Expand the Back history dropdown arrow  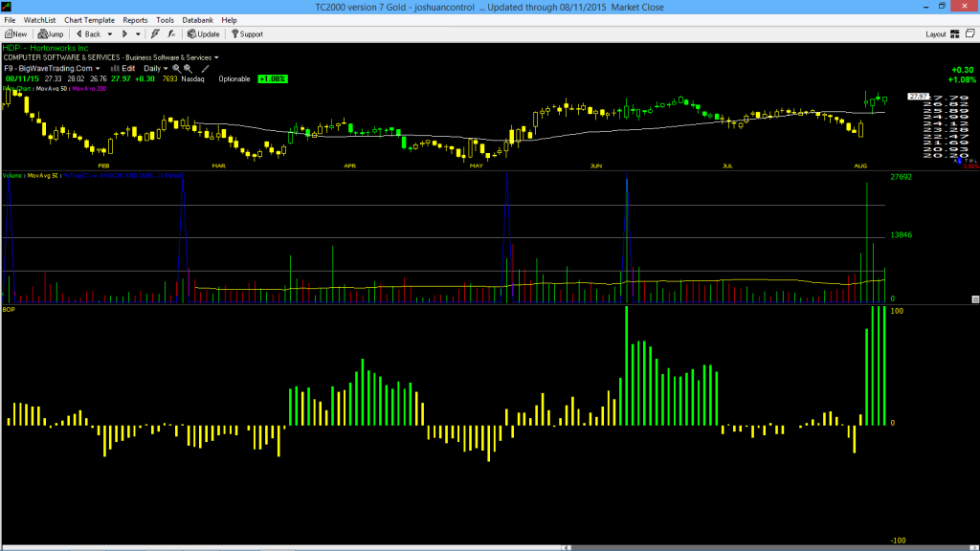pos(110,34)
